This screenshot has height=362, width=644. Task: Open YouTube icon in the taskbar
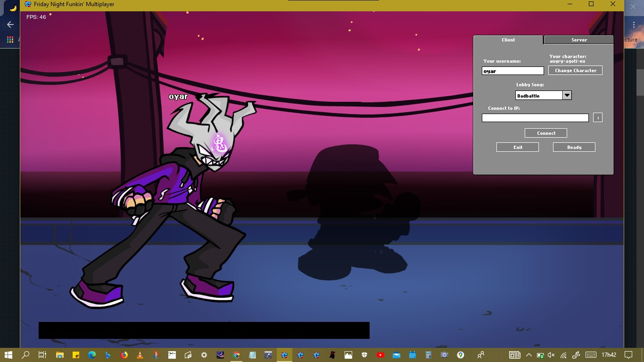(x=380, y=355)
